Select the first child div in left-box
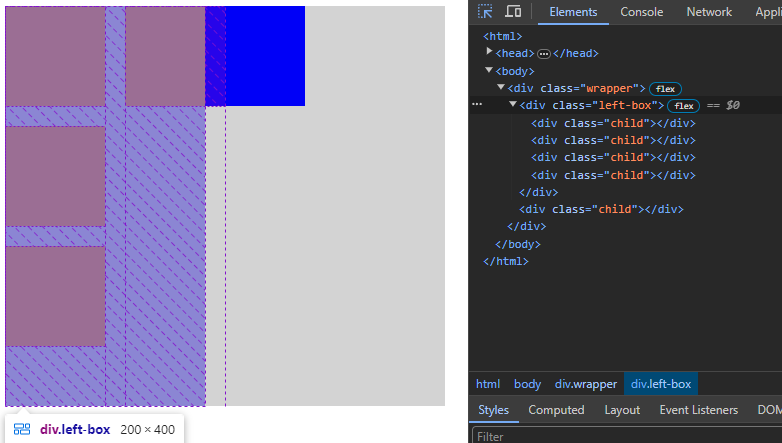The width and height of the screenshot is (782, 443). coord(613,123)
